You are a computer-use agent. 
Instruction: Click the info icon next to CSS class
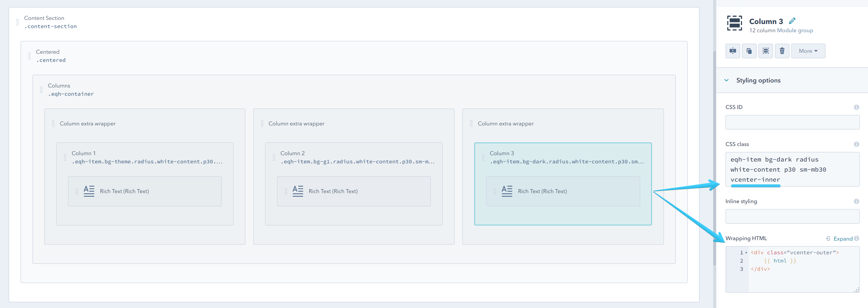click(856, 144)
